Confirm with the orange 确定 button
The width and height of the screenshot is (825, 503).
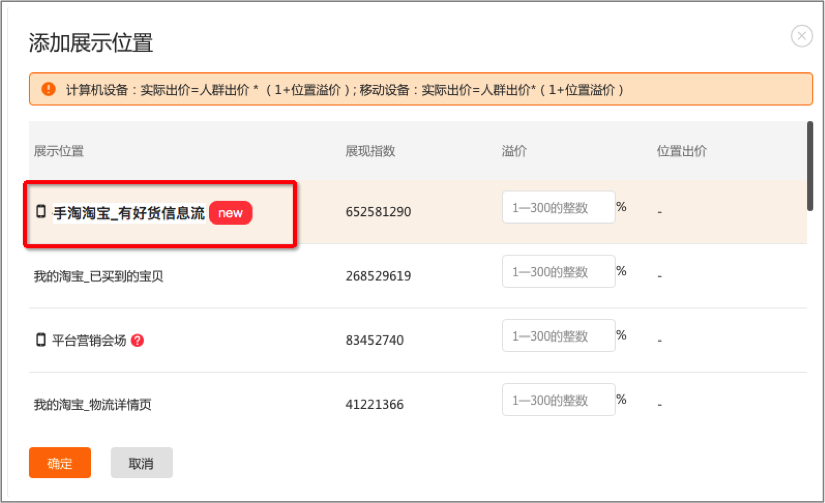[60, 463]
